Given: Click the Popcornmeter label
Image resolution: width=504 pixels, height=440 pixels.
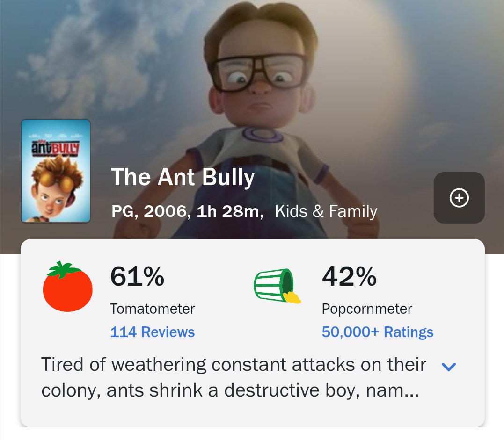Looking at the screenshot, I should [x=367, y=309].
